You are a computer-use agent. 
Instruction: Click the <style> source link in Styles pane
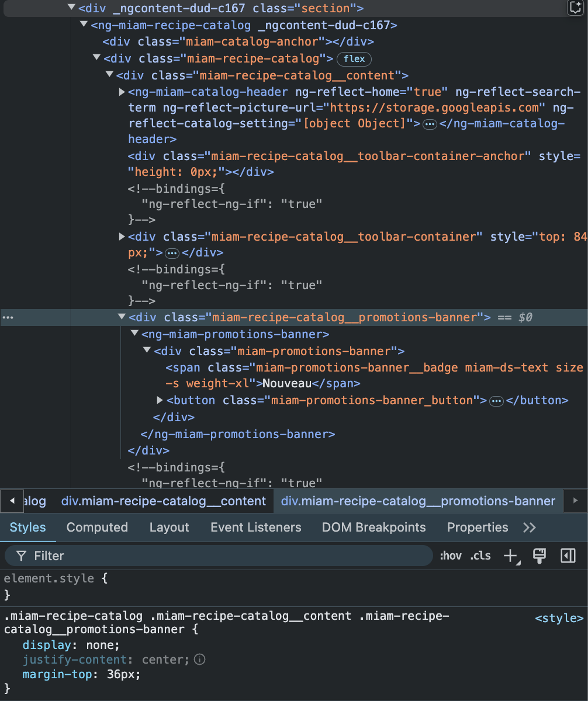tap(559, 618)
